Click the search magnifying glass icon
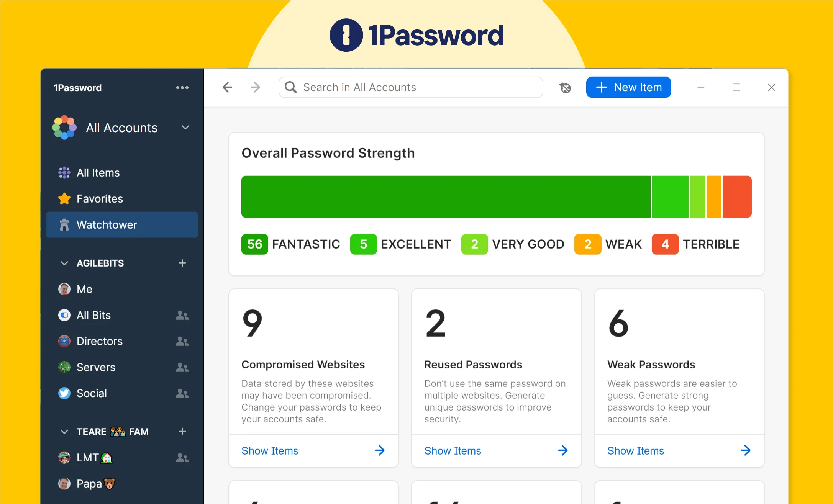Viewport: 833px width, 504px height. (291, 87)
